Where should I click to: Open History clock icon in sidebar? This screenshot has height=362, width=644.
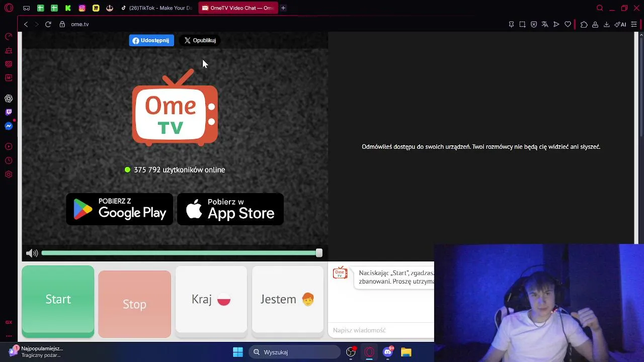9,160
